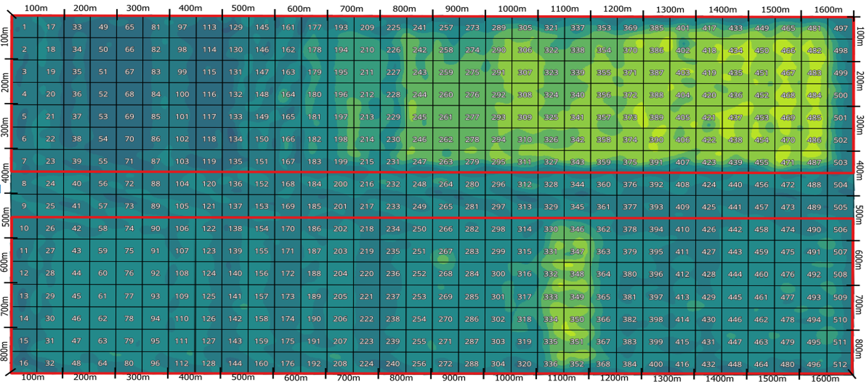The height and width of the screenshot is (384, 868).
Task: Pick cell 497 in the grid
Action: (x=840, y=28)
